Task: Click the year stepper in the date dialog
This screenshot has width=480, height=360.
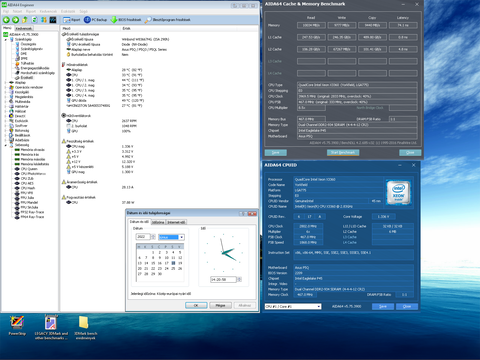Action: (153, 237)
